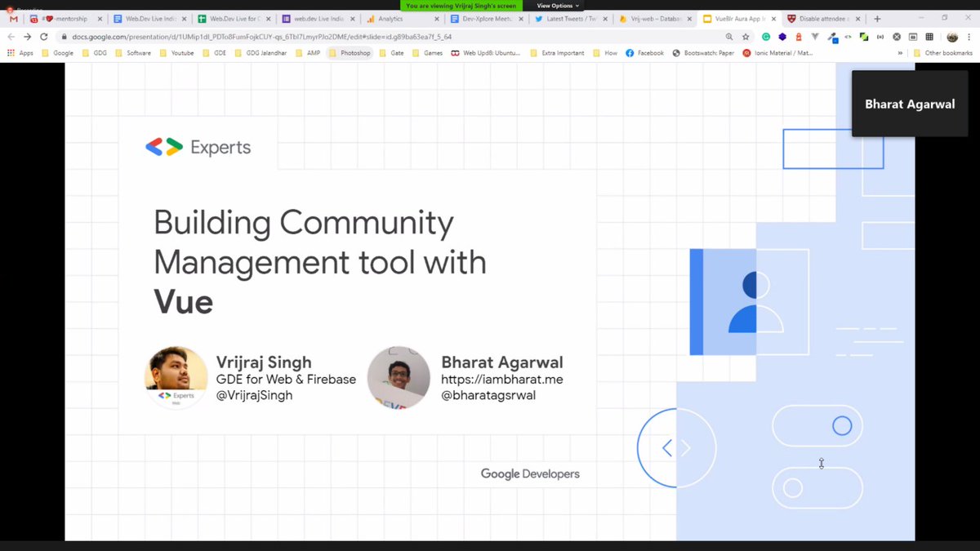Click Vrijraj Singh's profile photo on slide

coord(176,378)
